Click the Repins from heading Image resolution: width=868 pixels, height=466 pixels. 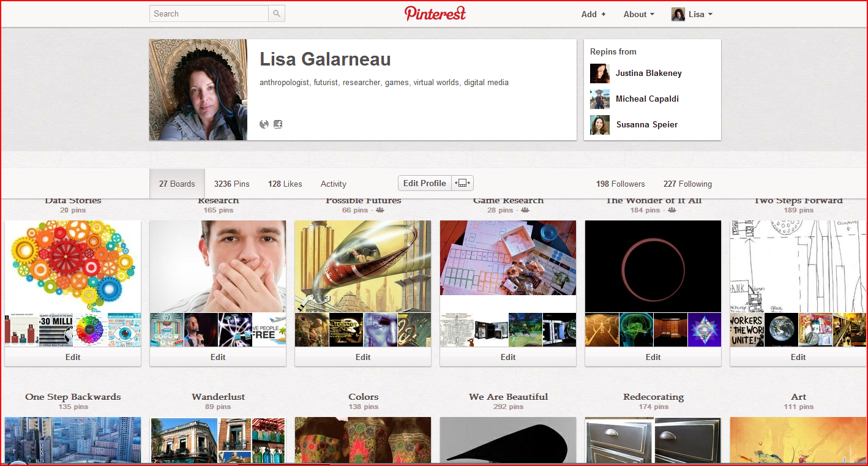613,51
